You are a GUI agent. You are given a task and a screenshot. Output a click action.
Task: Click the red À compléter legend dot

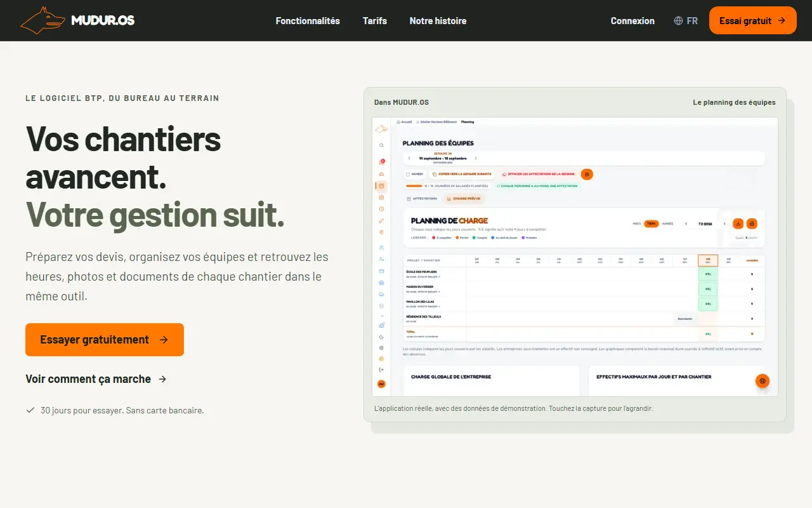(x=433, y=237)
